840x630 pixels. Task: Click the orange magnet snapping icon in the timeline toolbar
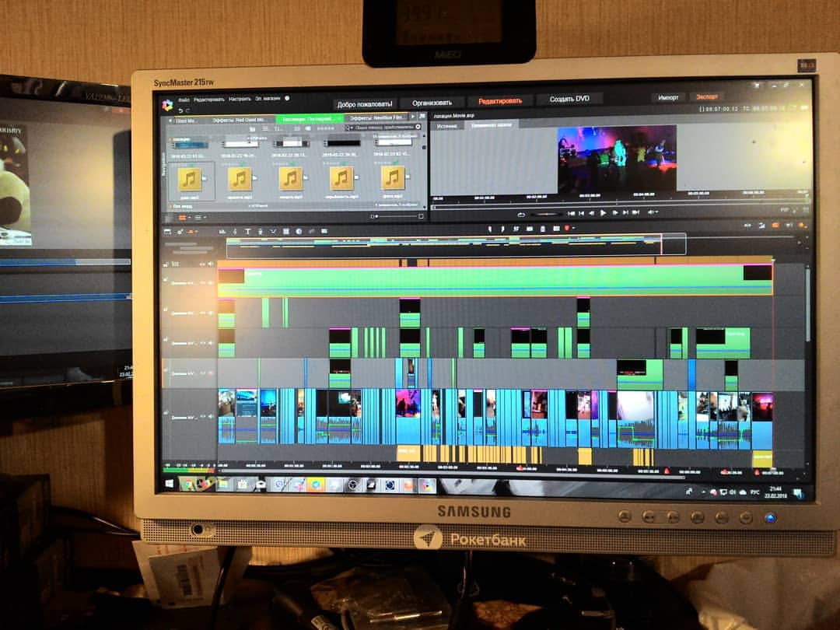[775, 226]
